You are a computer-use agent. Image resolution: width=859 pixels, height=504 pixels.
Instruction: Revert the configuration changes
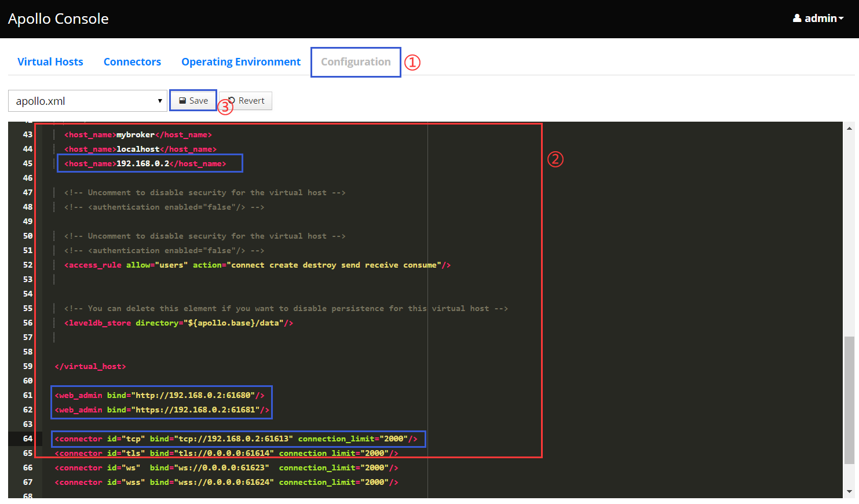(x=246, y=101)
